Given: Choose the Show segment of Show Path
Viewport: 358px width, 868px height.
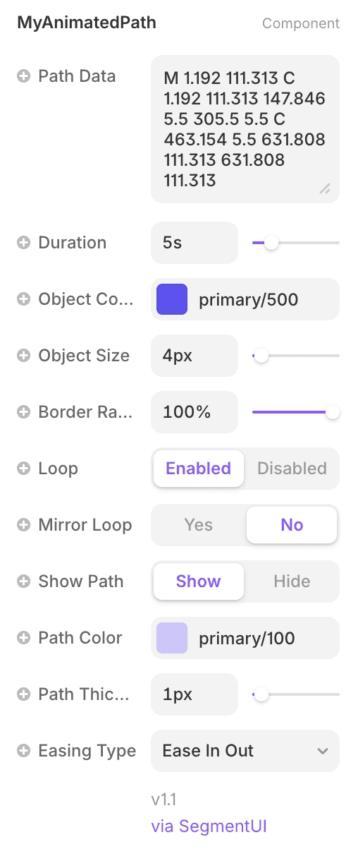Looking at the screenshot, I should click(x=199, y=581).
